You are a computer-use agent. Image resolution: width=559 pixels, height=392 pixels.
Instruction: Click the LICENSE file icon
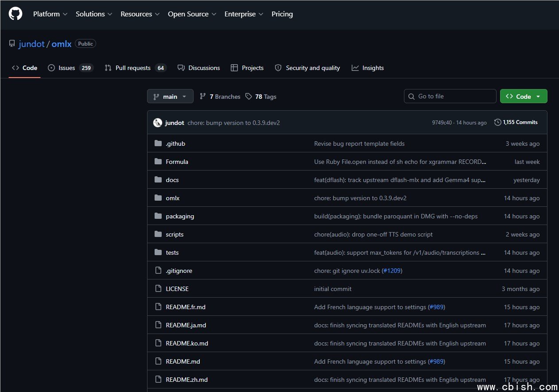[x=158, y=289]
